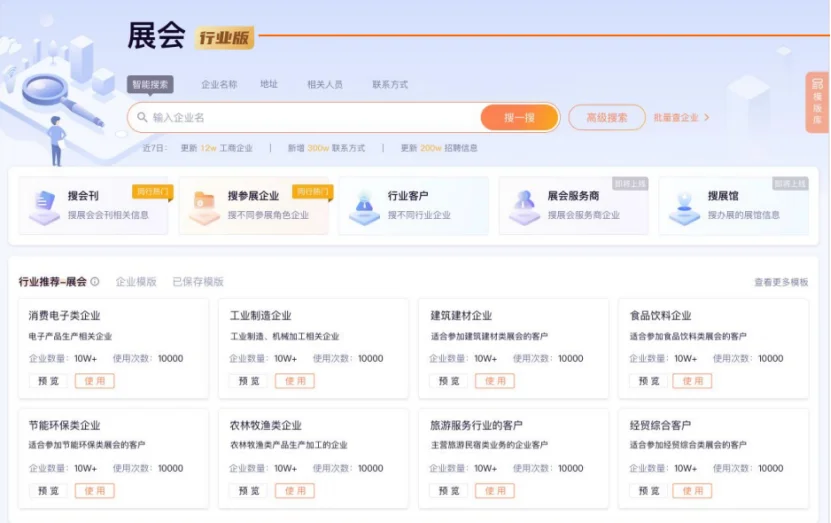831x523 pixels.
Task: Click the 搜会刊 card title
Action: pyautogui.click(x=83, y=196)
